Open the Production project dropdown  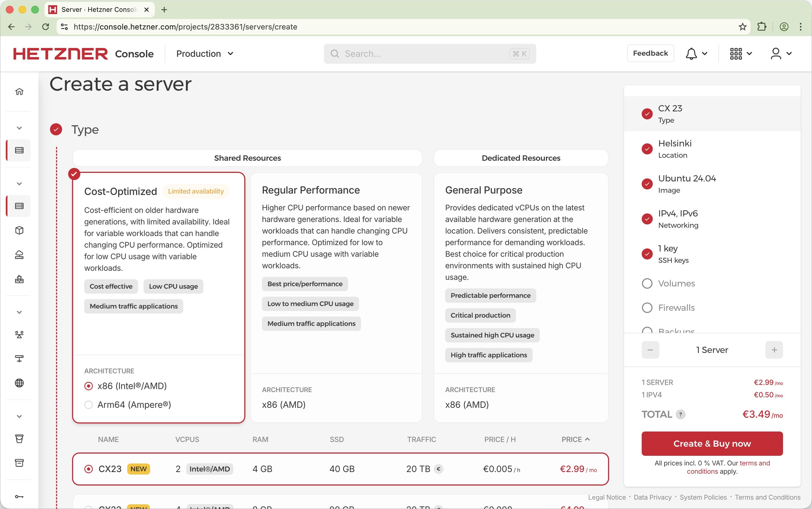click(x=205, y=53)
